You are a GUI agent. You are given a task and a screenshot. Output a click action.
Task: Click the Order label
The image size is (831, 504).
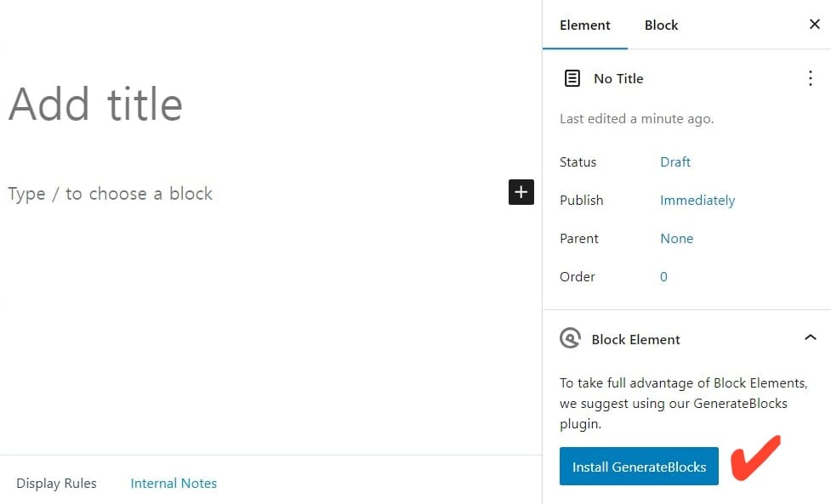tap(578, 277)
